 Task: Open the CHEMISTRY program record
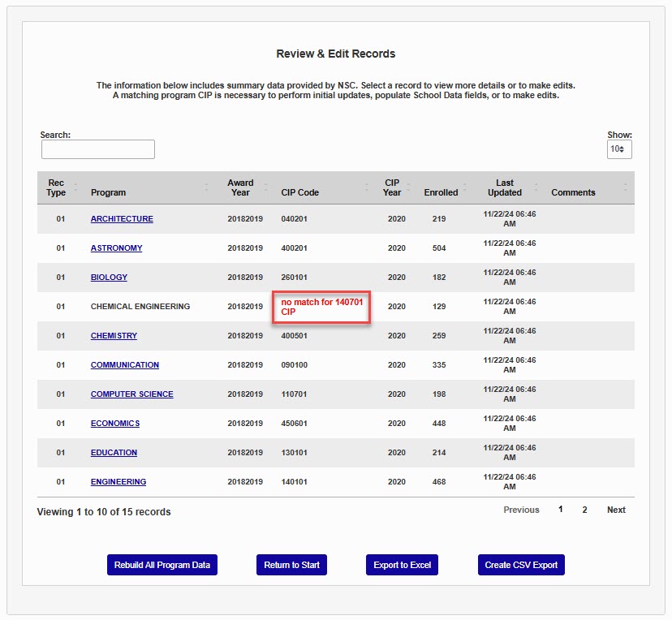(x=114, y=336)
